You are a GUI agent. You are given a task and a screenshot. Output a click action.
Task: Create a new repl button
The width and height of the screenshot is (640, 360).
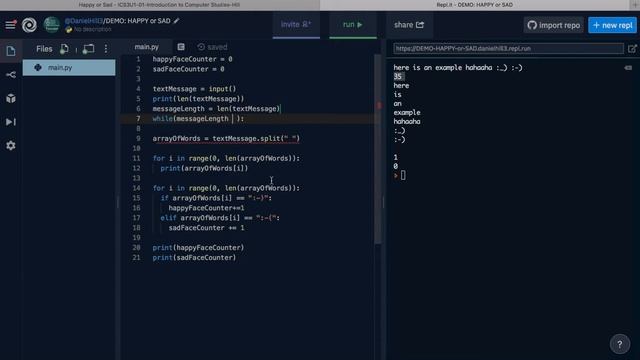point(612,25)
